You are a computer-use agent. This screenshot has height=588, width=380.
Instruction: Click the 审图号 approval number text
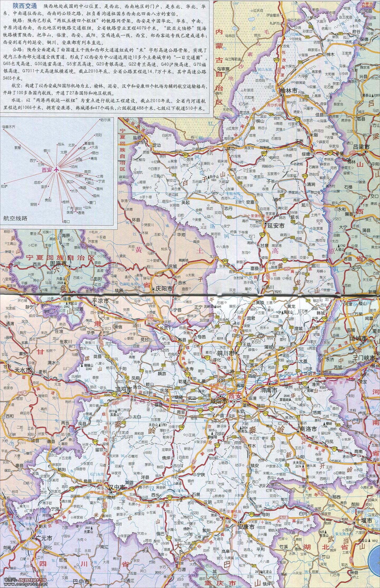(25, 580)
